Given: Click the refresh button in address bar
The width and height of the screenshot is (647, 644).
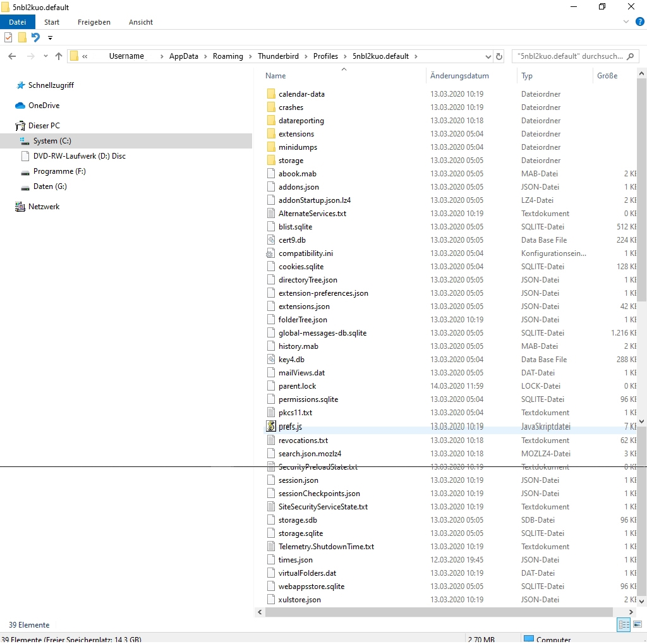Looking at the screenshot, I should pyautogui.click(x=499, y=56).
